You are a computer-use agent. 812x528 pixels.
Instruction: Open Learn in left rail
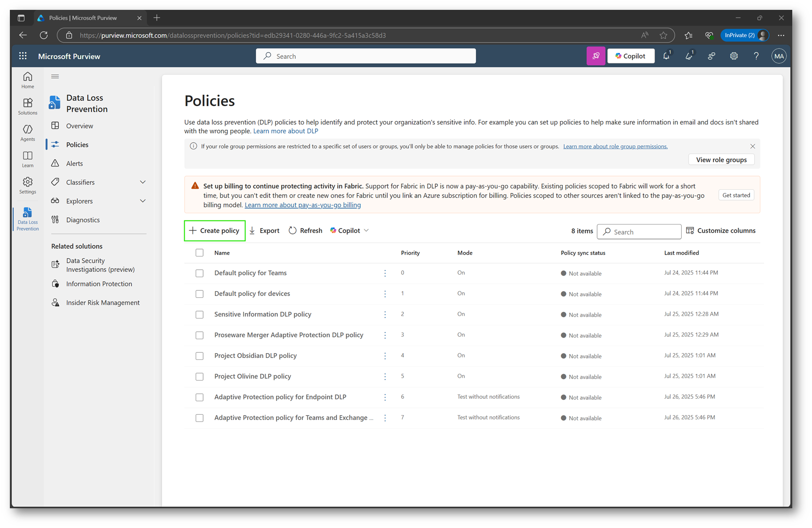[28, 159]
